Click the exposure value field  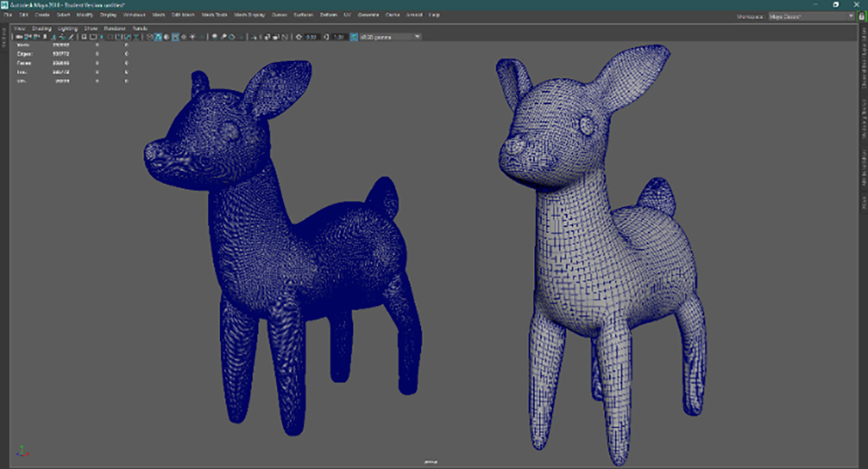point(311,37)
